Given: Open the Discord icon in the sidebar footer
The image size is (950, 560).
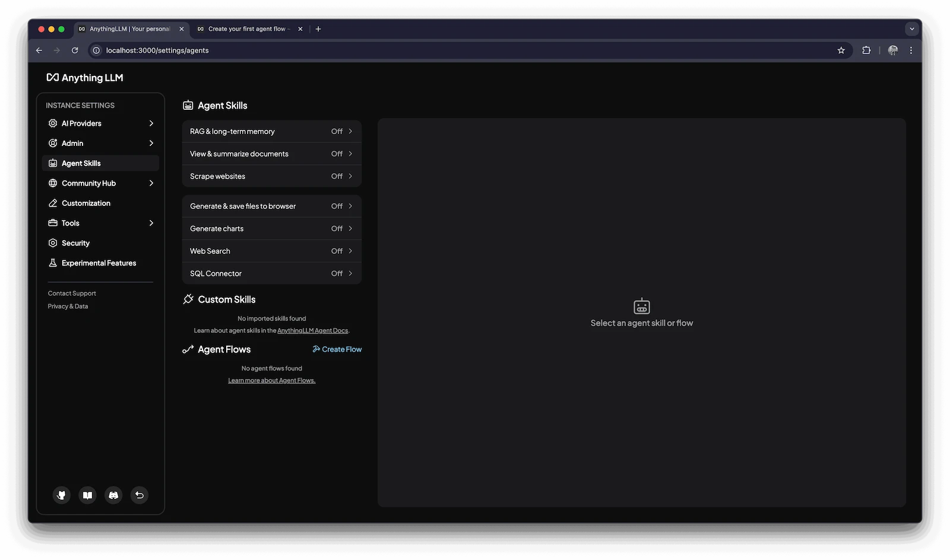Looking at the screenshot, I should tap(113, 495).
